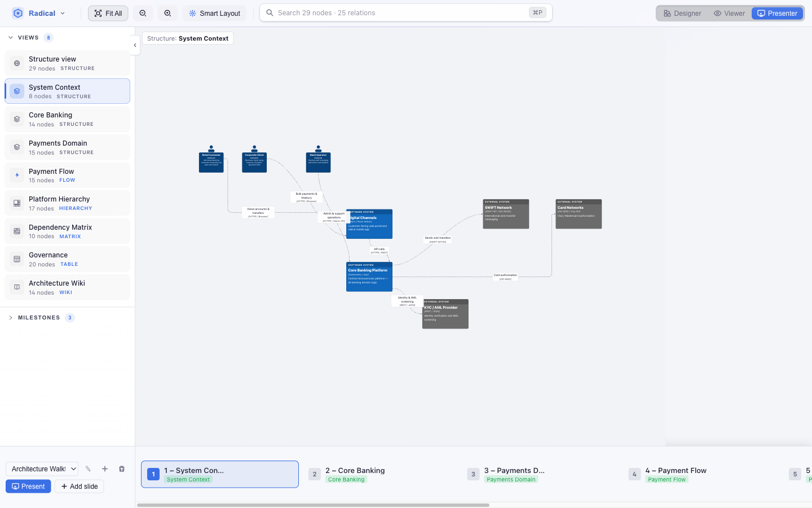The height and width of the screenshot is (508, 812).
Task: Switch to Presenter mode
Action: point(777,13)
